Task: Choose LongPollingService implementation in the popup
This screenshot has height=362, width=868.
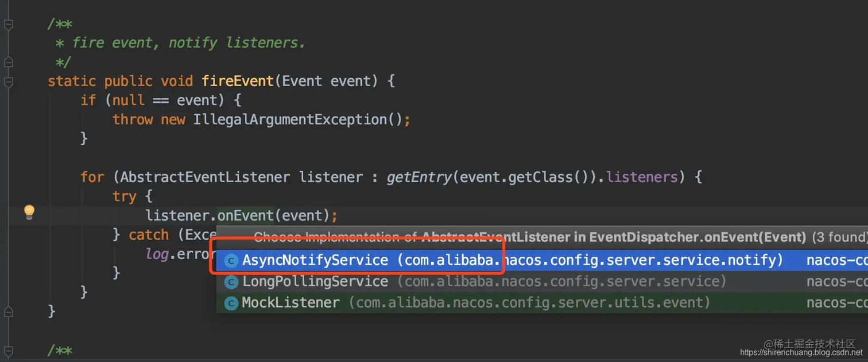Action: point(542,282)
